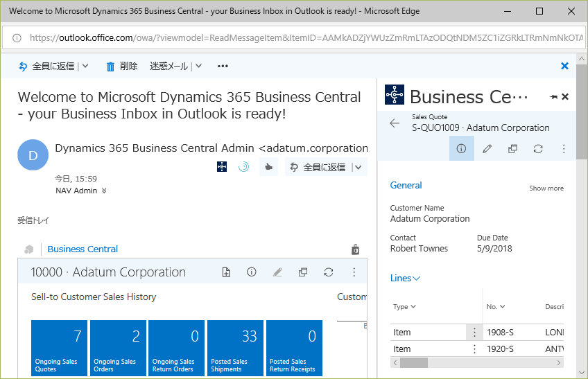Click the shopping bag icon above embedded card
Screen dimensions: 588x379
point(356,249)
